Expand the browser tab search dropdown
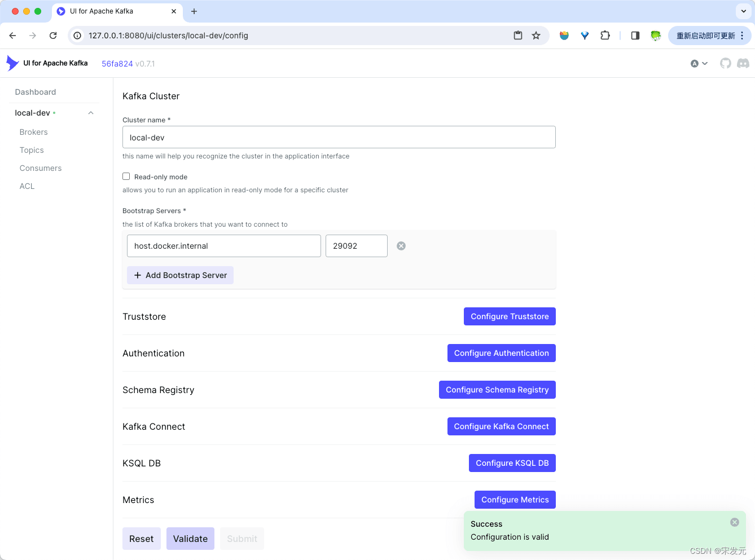 coord(743,11)
